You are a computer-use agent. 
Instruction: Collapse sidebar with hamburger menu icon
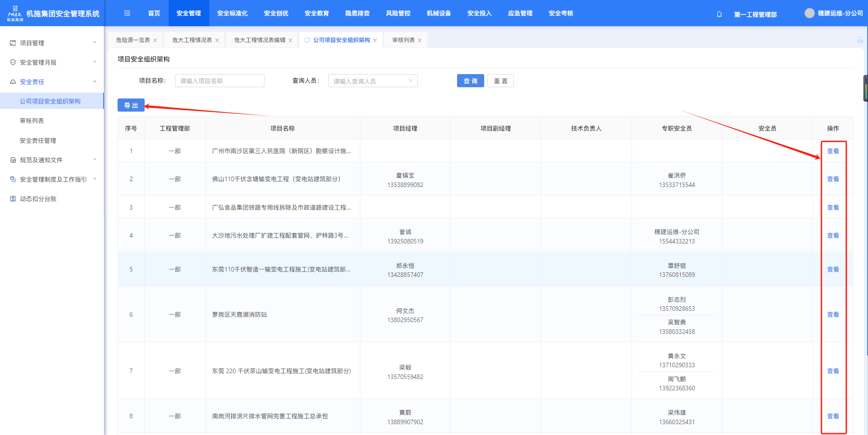click(x=127, y=14)
